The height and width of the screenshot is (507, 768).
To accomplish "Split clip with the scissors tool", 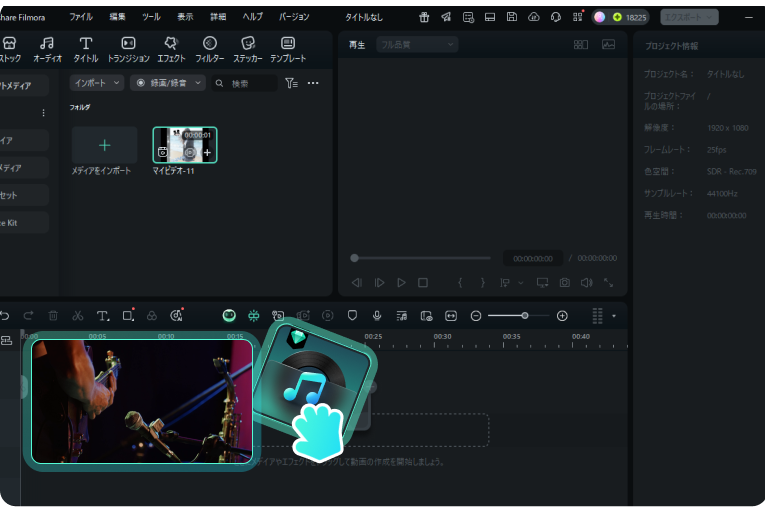I will [x=78, y=316].
